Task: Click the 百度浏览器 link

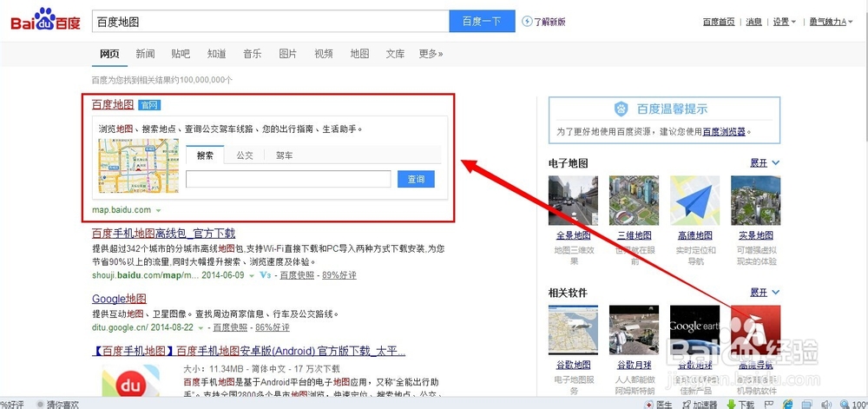Action: (724, 132)
